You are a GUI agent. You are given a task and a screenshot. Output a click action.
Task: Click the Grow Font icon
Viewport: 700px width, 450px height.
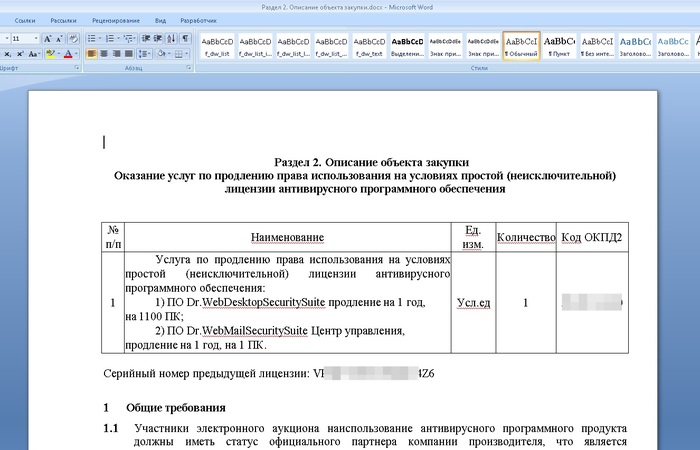[x=47, y=38]
